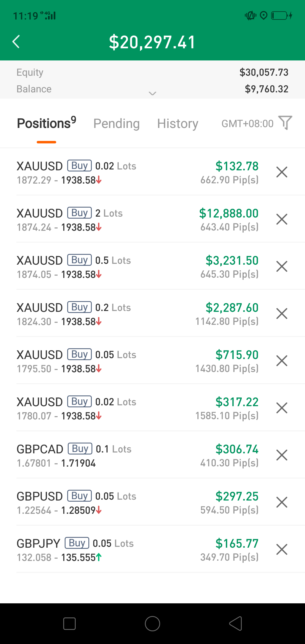Tap the back arrow in green header
This screenshot has width=305, height=644.
point(16,42)
